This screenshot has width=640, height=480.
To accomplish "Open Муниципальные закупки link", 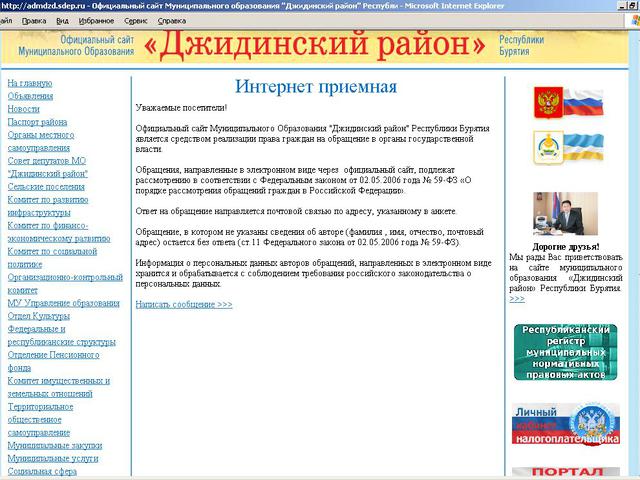I will [55, 446].
